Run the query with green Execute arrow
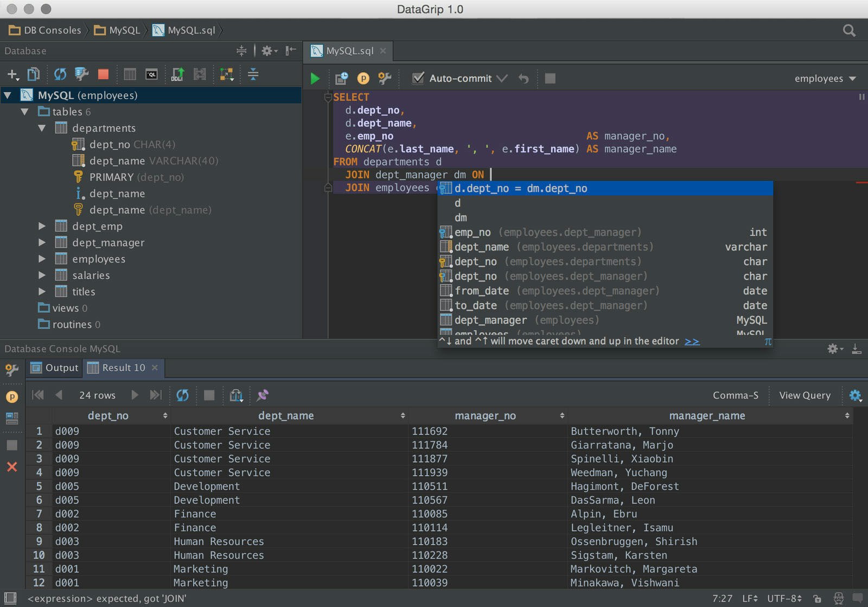868x607 pixels. [x=315, y=79]
